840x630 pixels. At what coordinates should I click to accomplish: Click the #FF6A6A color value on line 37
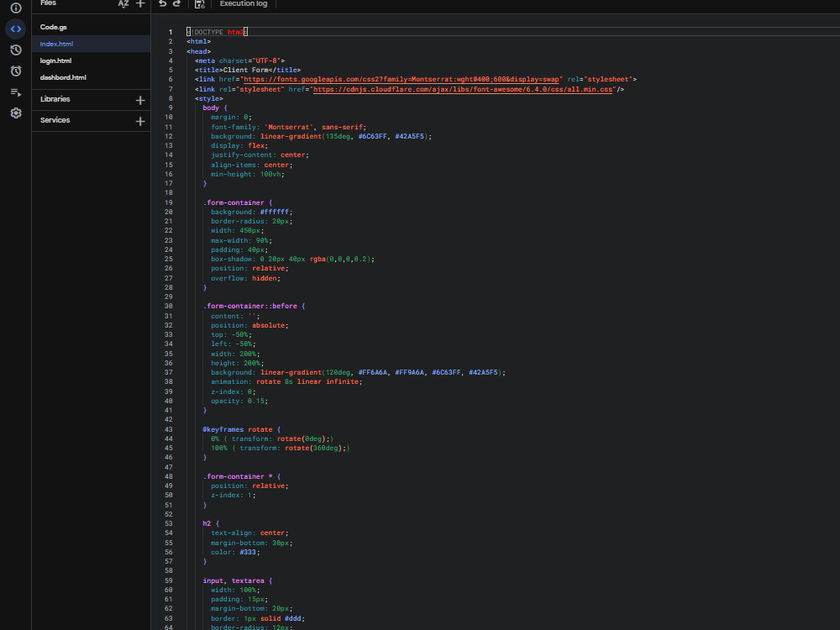[372, 372]
